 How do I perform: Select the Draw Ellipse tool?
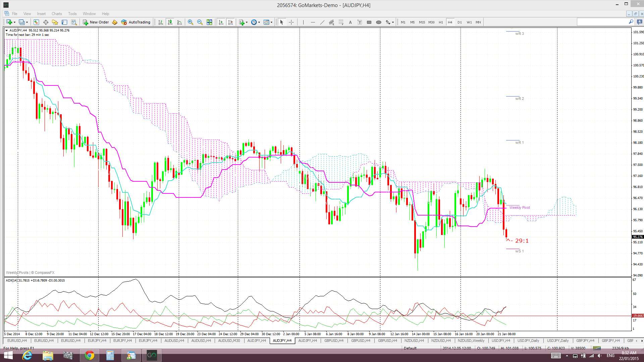point(378,22)
